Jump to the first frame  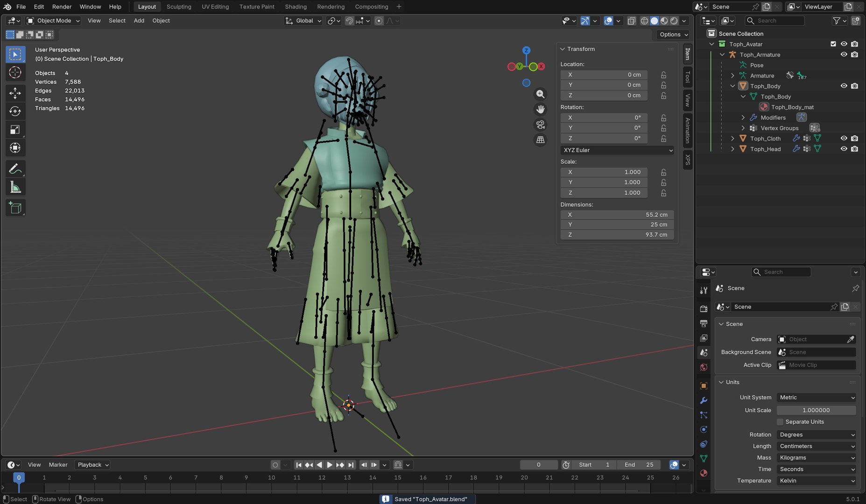point(299,465)
